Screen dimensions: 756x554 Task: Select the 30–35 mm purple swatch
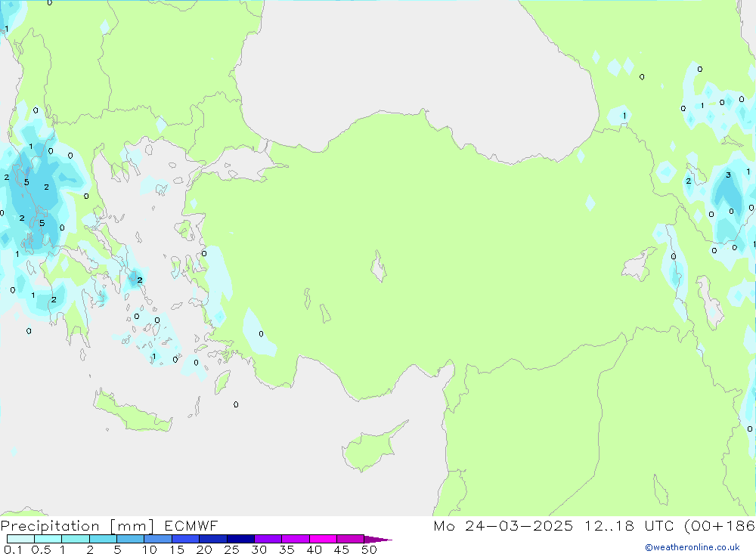click(x=268, y=539)
